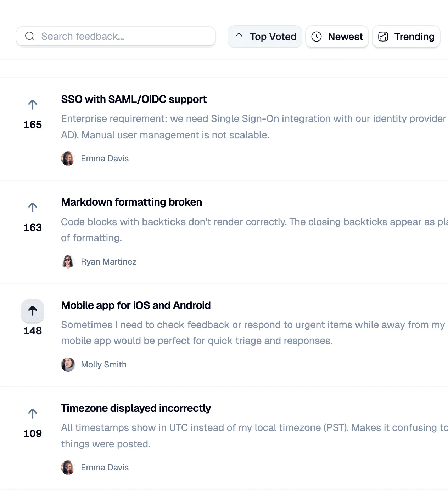Open the Timezone displayed incorrectly title
Viewport: 448px width, 503px height.
click(136, 408)
